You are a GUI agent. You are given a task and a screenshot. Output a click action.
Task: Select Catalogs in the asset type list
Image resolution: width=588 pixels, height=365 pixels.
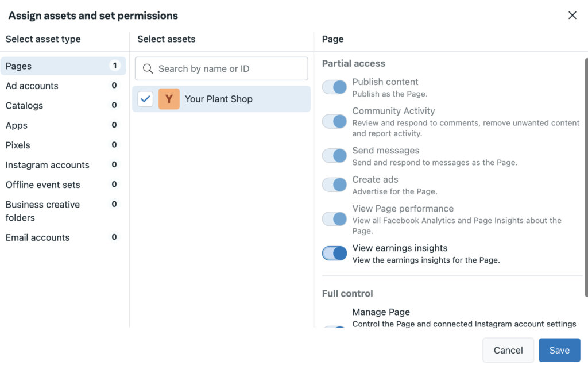(24, 106)
